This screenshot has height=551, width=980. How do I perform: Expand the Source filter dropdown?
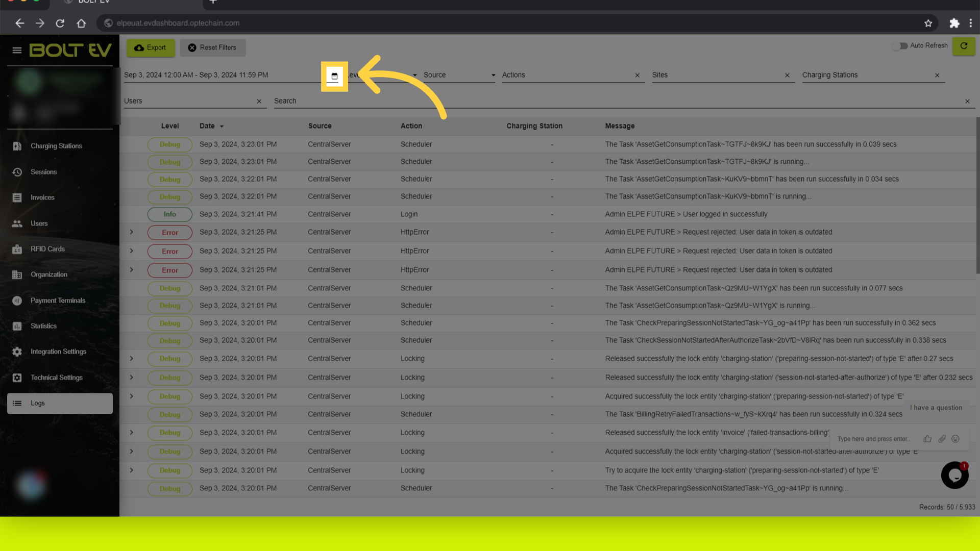pyautogui.click(x=459, y=75)
